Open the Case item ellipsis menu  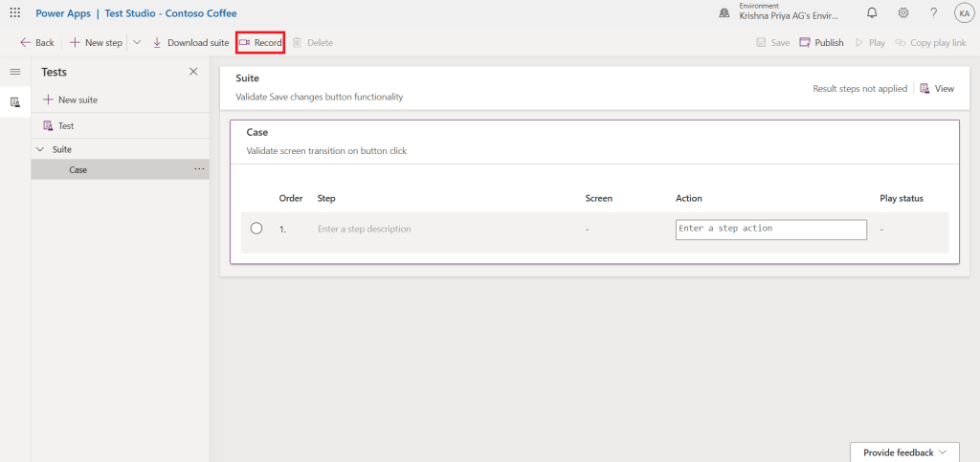pyautogui.click(x=199, y=169)
